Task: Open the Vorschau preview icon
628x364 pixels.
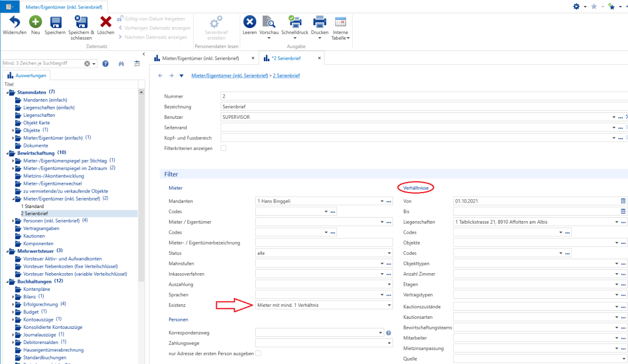Action: (x=269, y=22)
